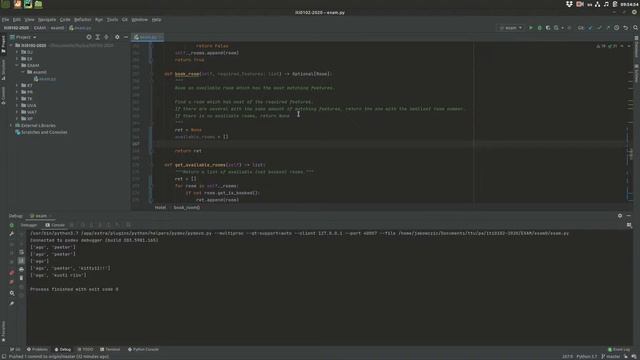Viewport: 640px width, 360px height.
Task: Run with coverage icon
Action: click(x=548, y=28)
